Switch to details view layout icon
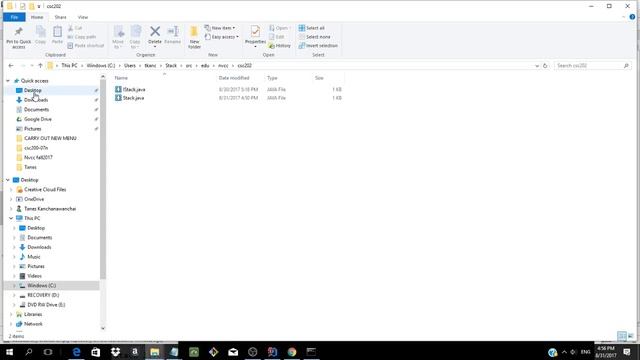This screenshot has width=640, height=360. pos(621,336)
